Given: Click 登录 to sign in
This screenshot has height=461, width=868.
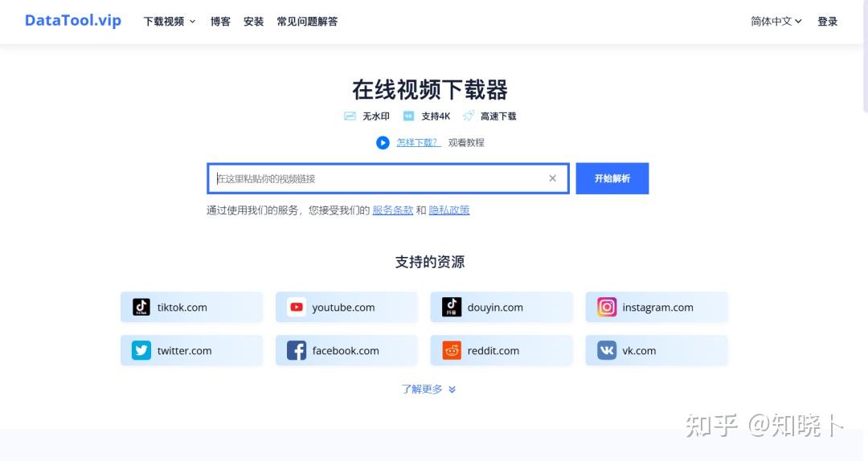Looking at the screenshot, I should click(828, 22).
